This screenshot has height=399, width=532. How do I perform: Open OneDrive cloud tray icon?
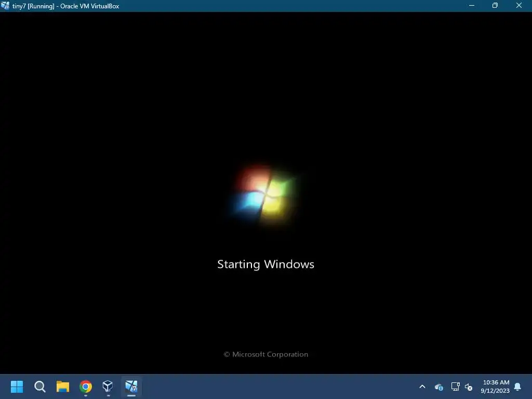click(x=438, y=387)
